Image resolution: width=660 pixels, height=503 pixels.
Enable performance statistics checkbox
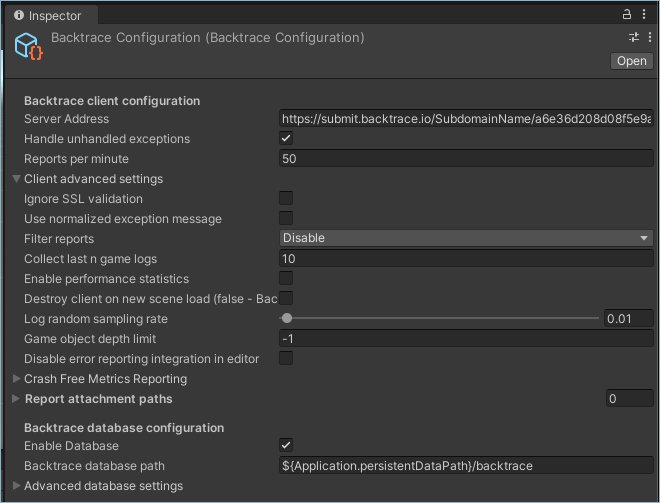pos(286,278)
